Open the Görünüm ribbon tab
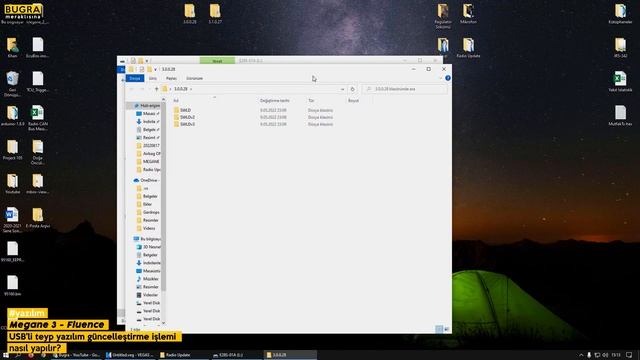640x360 pixels. (194, 78)
